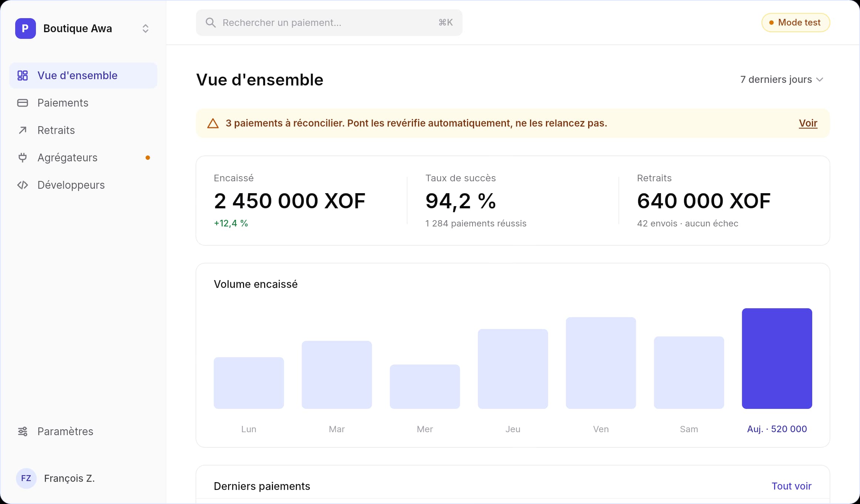The image size is (860, 504).
Task: Click the 2 450 000 XOF amount
Action: click(290, 201)
